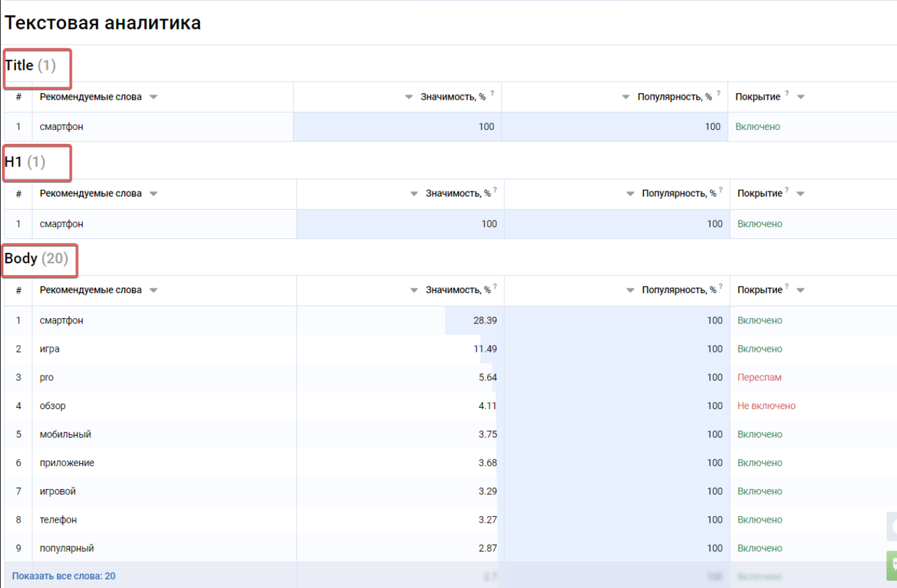This screenshot has width=897, height=588.
Task: Open the green chat widget at right edge
Action: coord(892,566)
